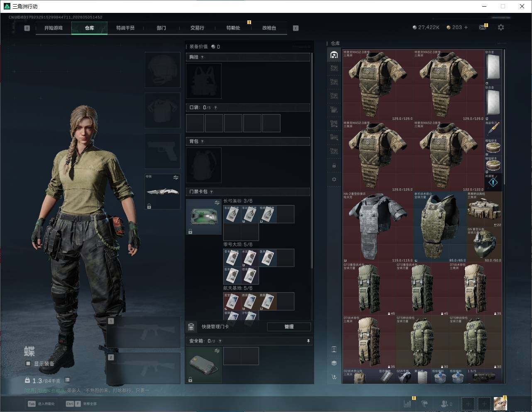Select the empty pistol slot

click(163, 151)
